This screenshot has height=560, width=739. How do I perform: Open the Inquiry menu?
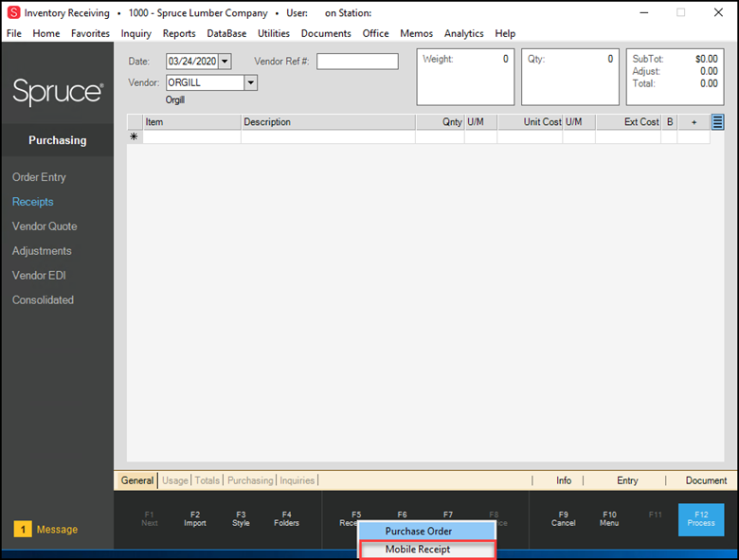(x=136, y=33)
